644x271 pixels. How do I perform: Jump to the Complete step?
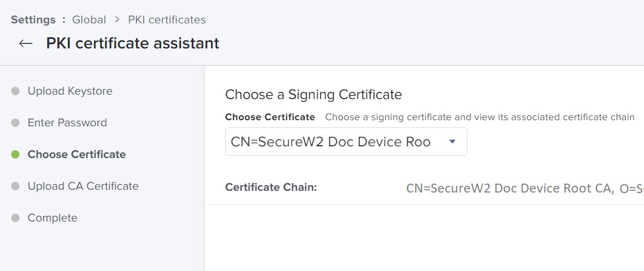click(x=52, y=218)
